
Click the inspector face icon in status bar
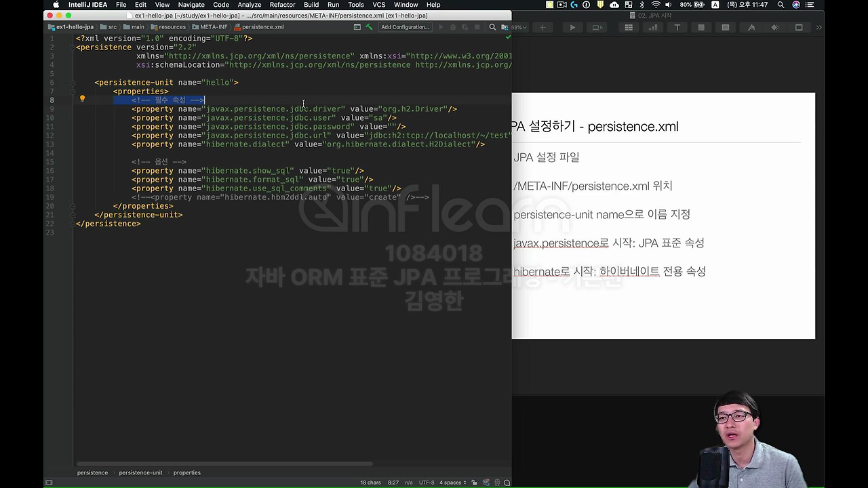(x=497, y=483)
